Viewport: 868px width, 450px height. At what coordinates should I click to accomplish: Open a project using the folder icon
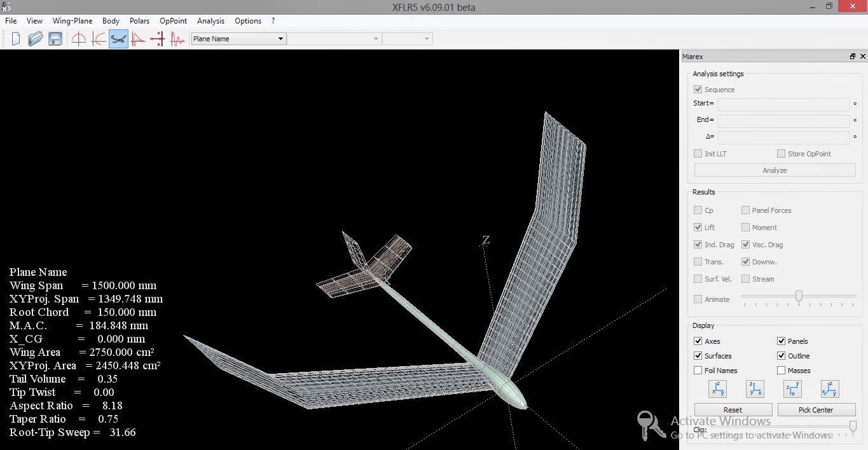coord(36,38)
